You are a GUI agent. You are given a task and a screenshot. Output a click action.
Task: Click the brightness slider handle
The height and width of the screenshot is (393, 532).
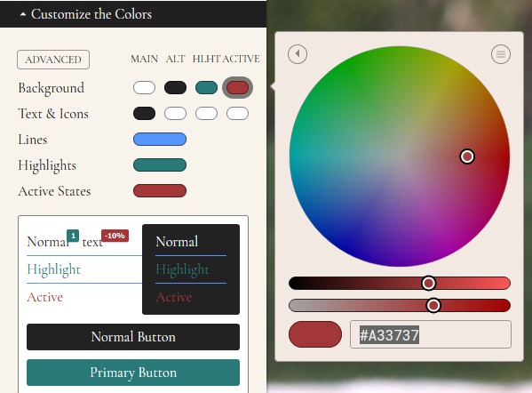point(428,283)
